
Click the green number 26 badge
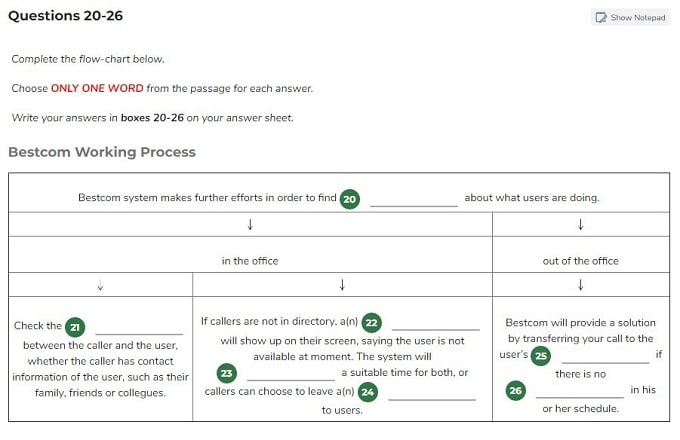516,391
